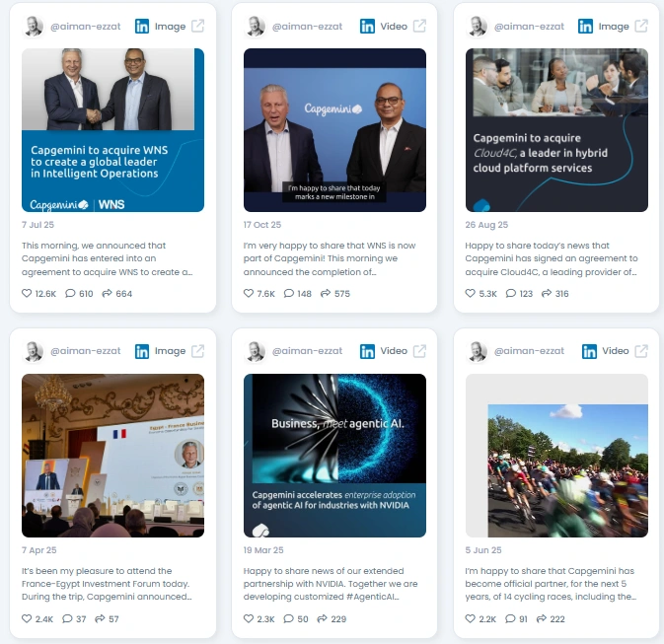The image size is (664, 644).
Task: Like the 7 Apr 25 post with 2.4K
Action: (27, 618)
